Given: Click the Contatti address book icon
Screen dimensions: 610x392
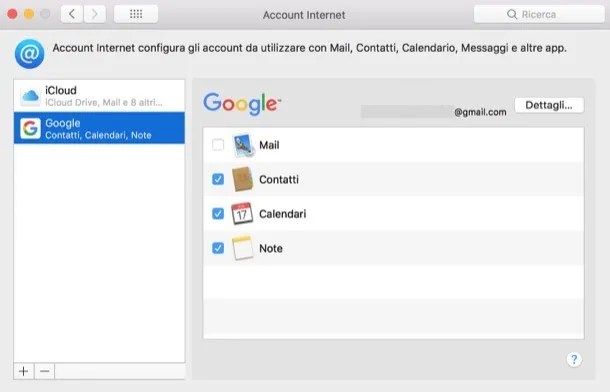Looking at the screenshot, I should [242, 179].
